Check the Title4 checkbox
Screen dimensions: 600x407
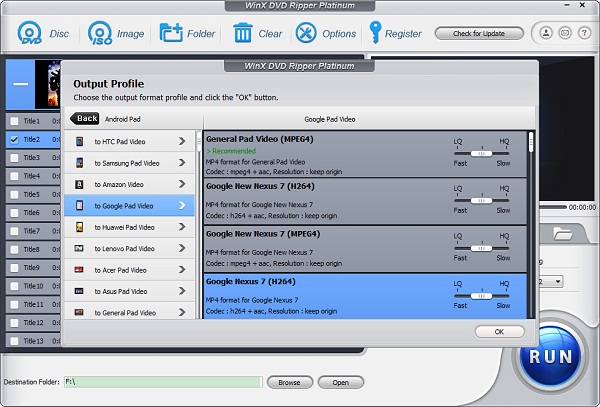click(x=14, y=176)
